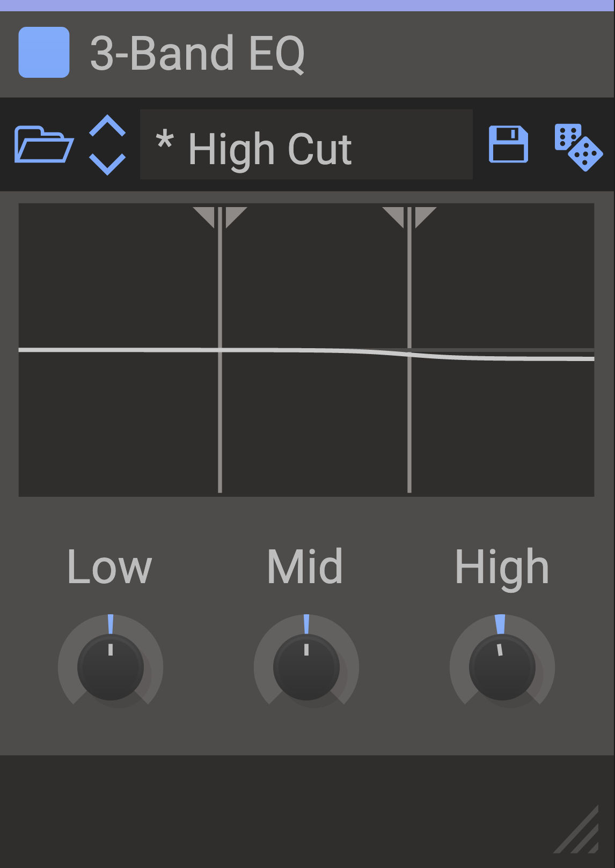Viewport: 615px width, 868px height.
Task: Click the Low band label
Action: click(x=109, y=567)
